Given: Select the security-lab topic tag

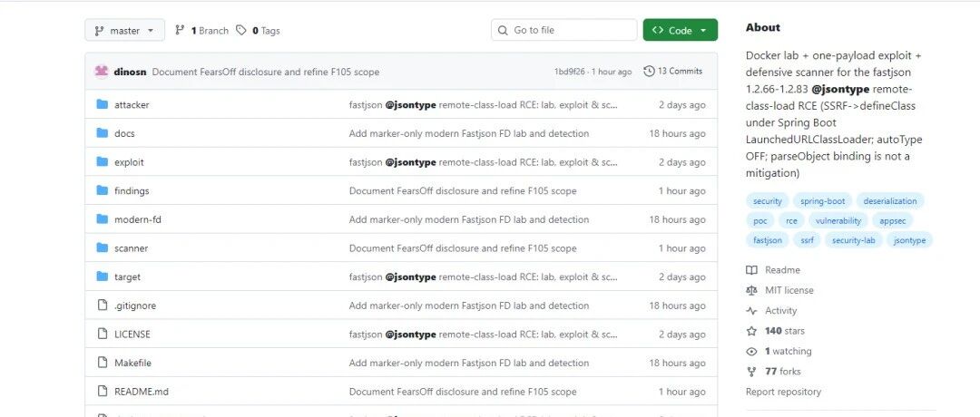Looking at the screenshot, I should pyautogui.click(x=853, y=239).
